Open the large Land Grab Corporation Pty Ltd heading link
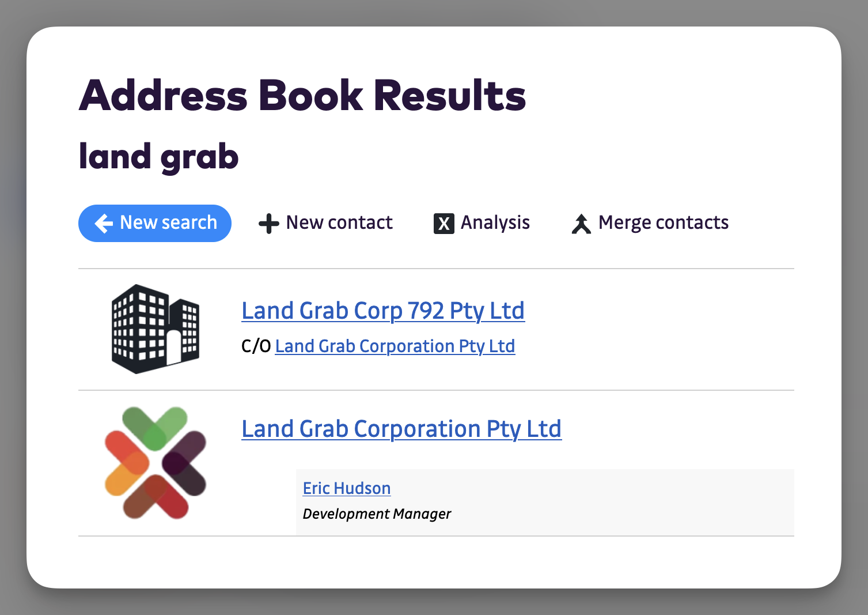 click(401, 429)
